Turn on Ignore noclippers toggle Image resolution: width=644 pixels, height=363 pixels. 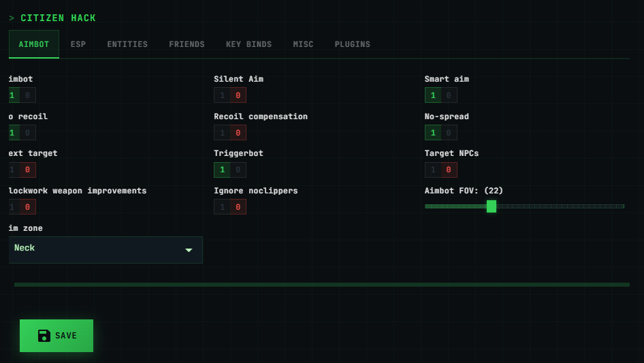point(222,207)
